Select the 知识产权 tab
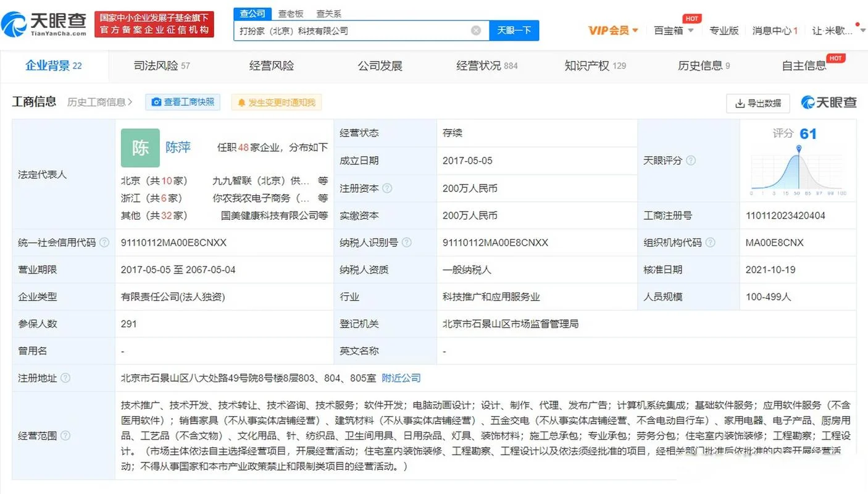868x494 pixels. point(595,65)
